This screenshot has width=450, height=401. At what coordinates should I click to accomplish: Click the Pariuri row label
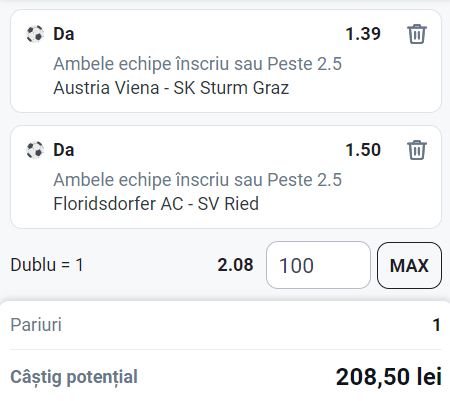click(36, 325)
